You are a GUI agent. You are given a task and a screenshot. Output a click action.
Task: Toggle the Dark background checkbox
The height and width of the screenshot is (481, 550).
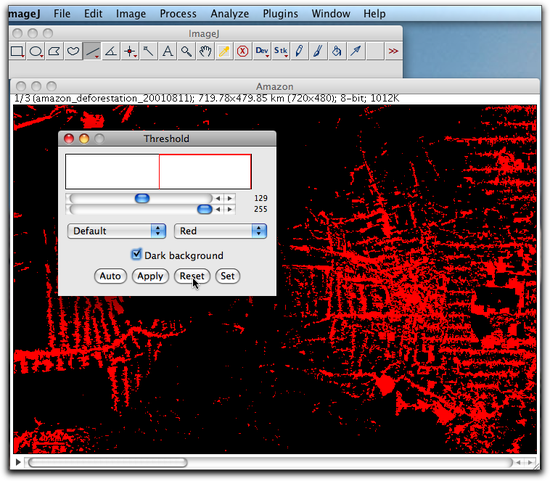[136, 254]
